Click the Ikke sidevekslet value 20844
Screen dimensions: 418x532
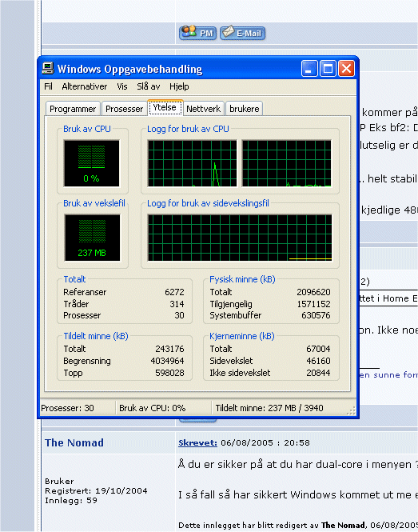point(318,373)
